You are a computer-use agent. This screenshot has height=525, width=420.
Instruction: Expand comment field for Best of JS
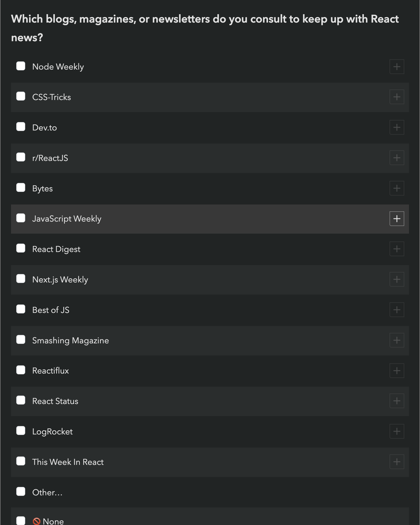click(x=397, y=310)
